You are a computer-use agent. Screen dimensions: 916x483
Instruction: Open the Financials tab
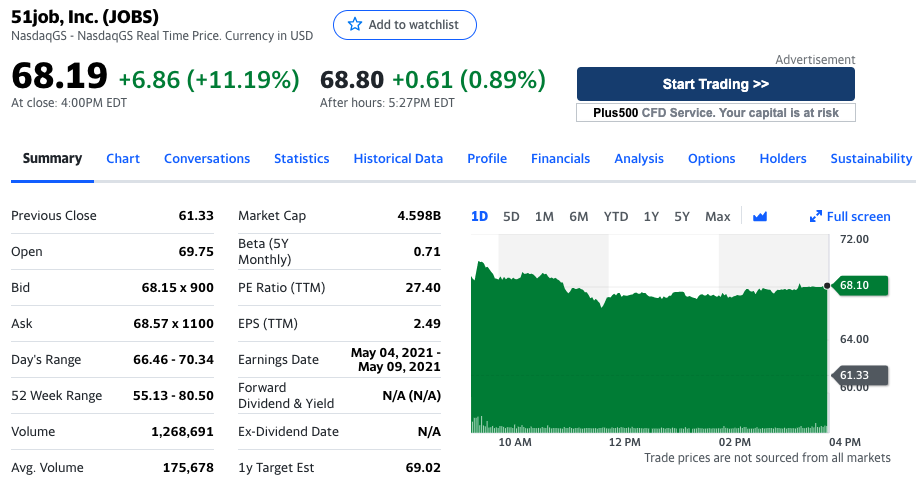pyautogui.click(x=560, y=159)
